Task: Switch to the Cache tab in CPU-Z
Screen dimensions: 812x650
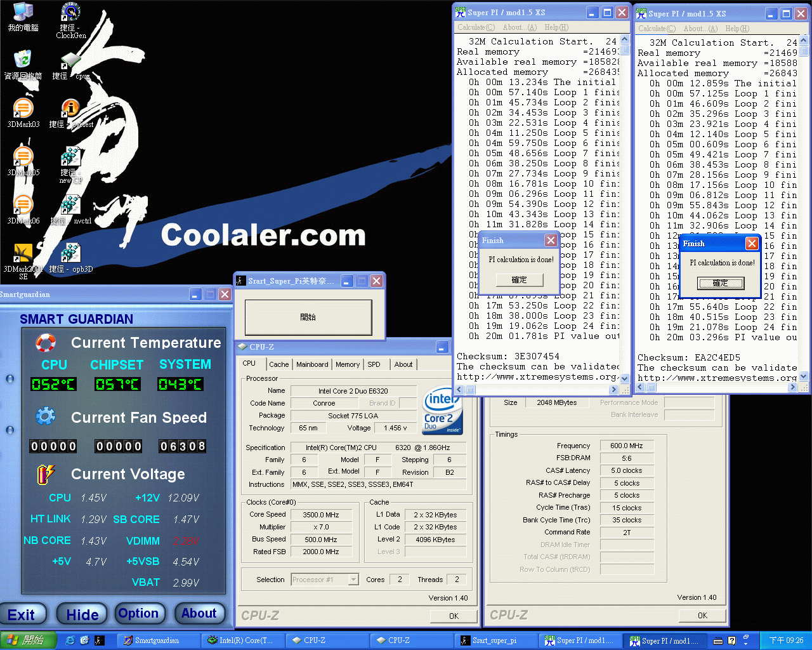Action: pos(279,364)
